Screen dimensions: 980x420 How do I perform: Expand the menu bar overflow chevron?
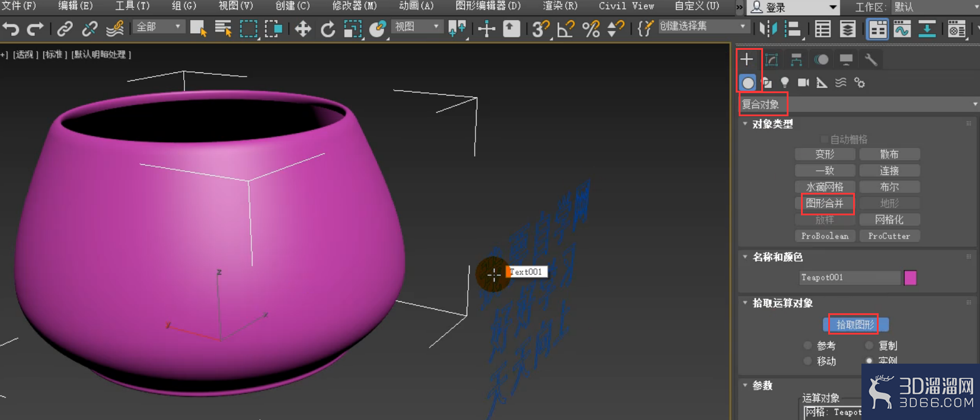click(739, 7)
